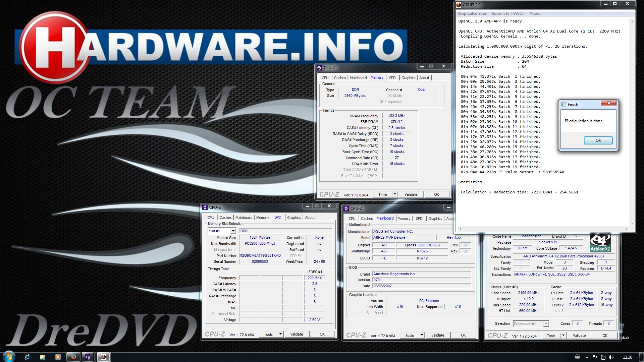Viewport: 644px width, 362px height.
Task: Open Slot #1 dropdown in SPD window
Action: point(233,231)
